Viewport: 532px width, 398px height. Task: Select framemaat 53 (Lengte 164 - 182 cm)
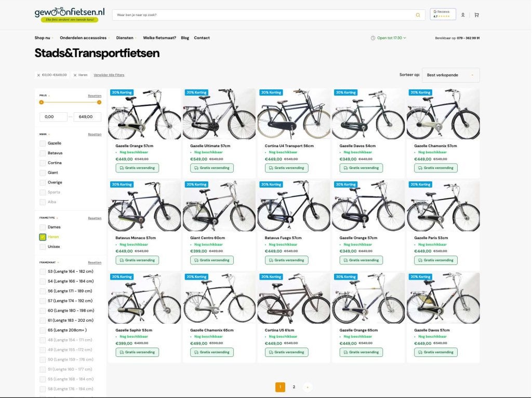[43, 272]
